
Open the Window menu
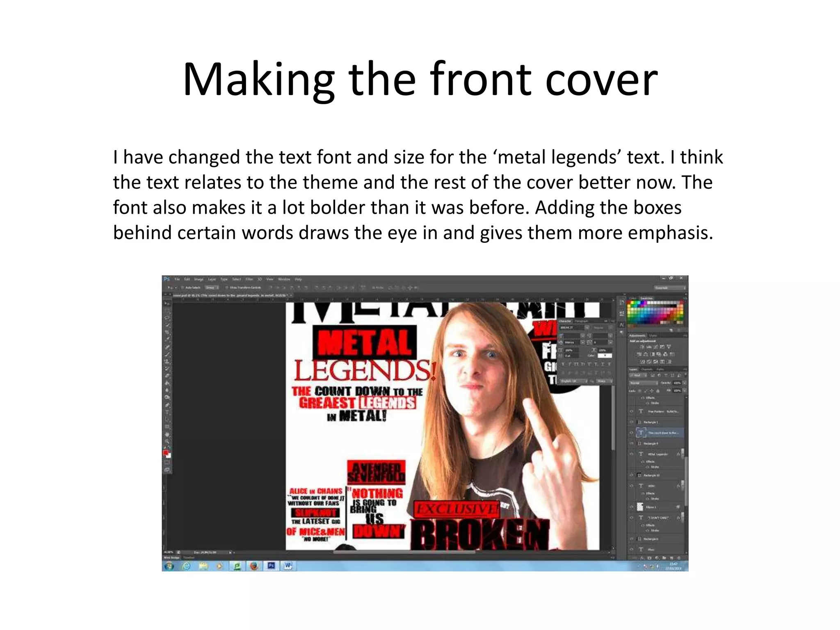(284, 279)
